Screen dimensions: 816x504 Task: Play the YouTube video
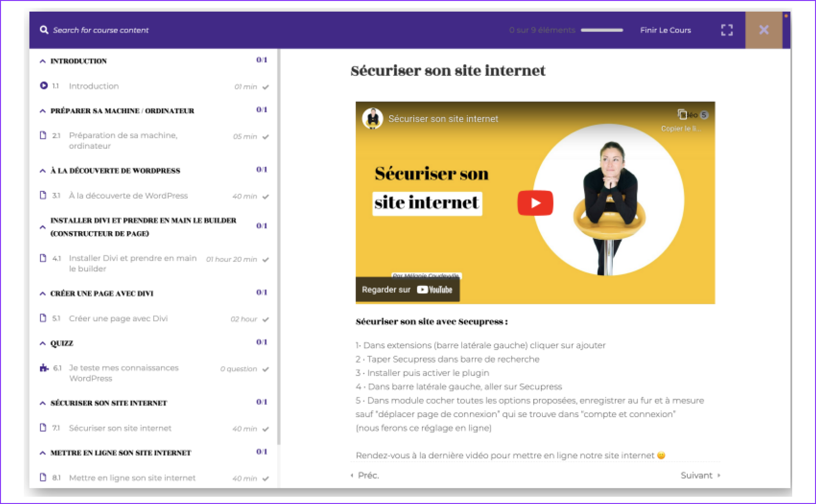coord(535,203)
